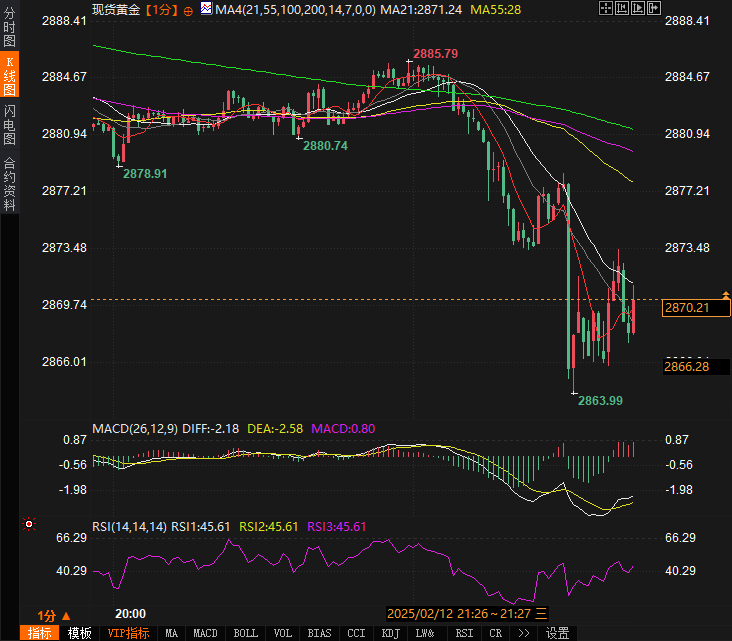The image size is (732, 641).
Task: Click the MA4(21,55,100,200,14,7,0,0) parameter label
Action: (x=295, y=10)
